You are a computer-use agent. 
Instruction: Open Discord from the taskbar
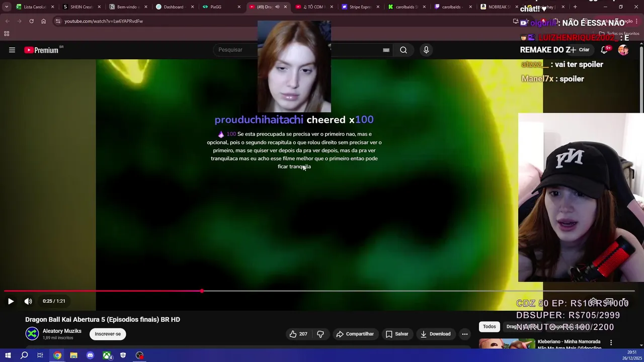pyautogui.click(x=90, y=355)
